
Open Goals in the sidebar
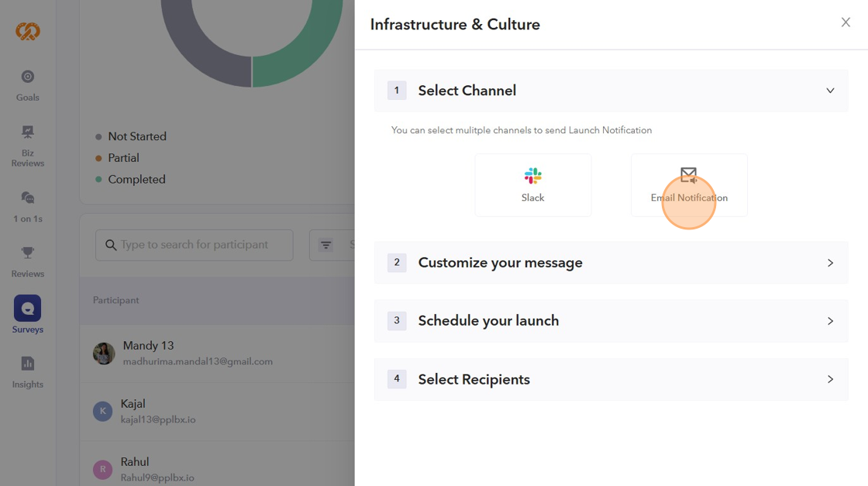[28, 84]
